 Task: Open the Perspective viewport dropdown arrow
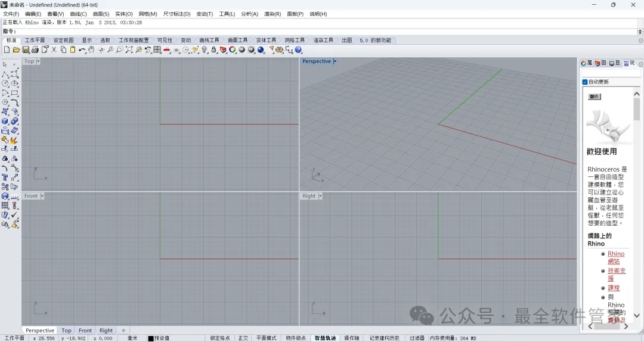pos(335,61)
